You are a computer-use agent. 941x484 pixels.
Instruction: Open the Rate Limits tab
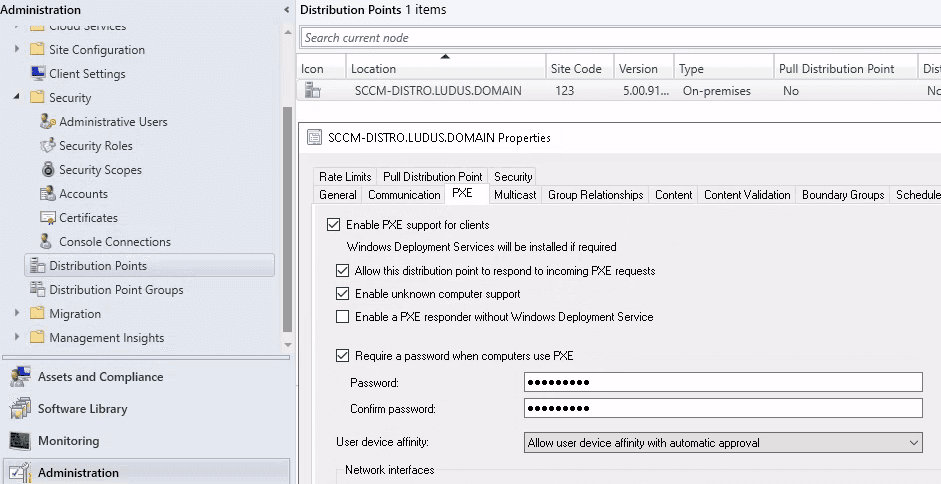coord(345,176)
